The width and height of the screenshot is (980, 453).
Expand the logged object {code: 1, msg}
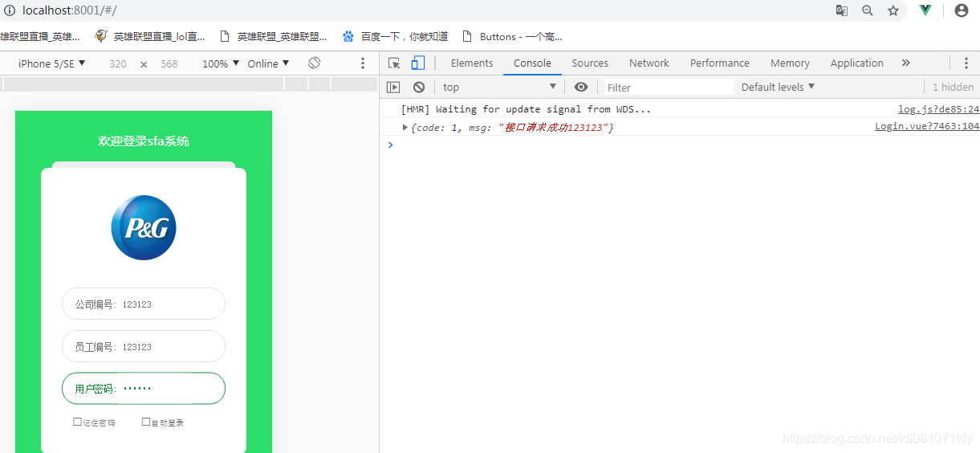pos(405,127)
